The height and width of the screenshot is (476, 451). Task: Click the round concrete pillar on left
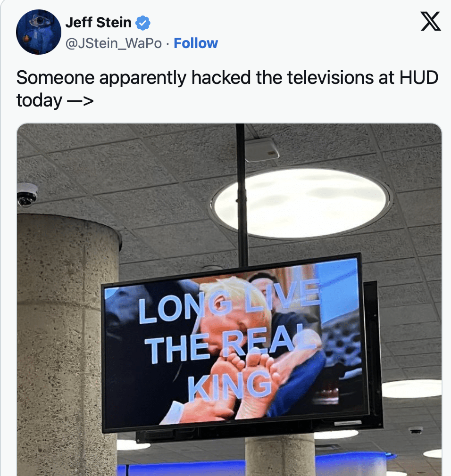coord(67,343)
